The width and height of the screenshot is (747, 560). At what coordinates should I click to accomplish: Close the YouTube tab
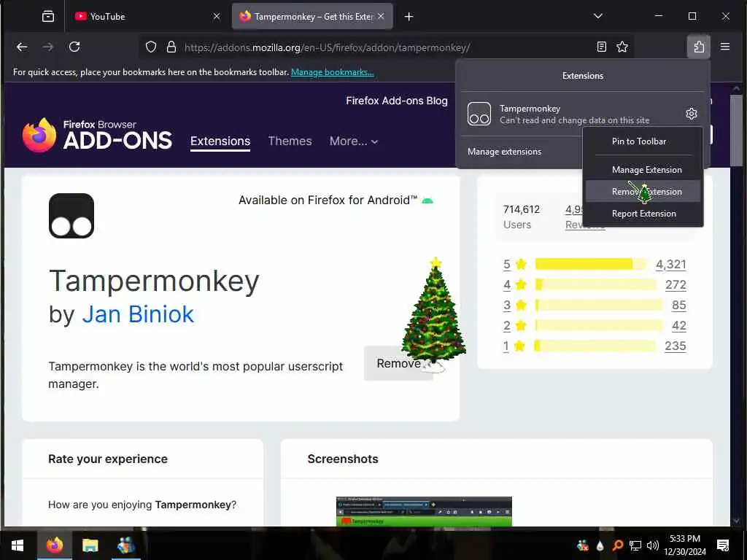click(216, 16)
